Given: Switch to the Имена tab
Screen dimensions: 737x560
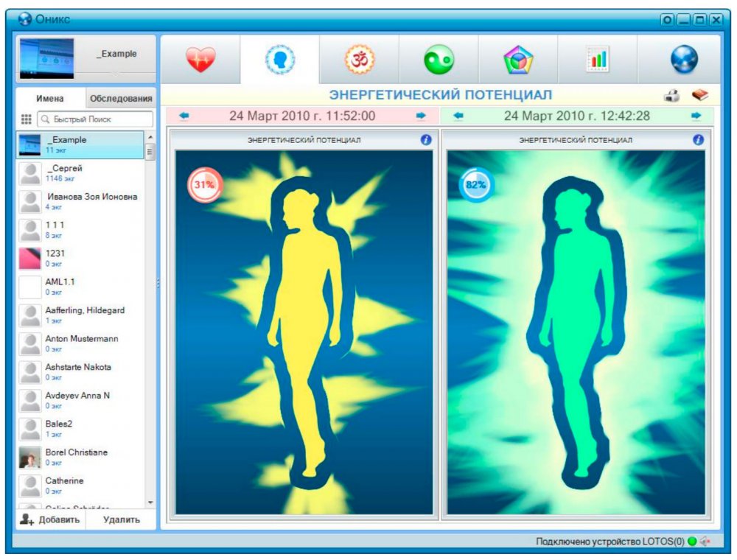Looking at the screenshot, I should tap(50, 99).
